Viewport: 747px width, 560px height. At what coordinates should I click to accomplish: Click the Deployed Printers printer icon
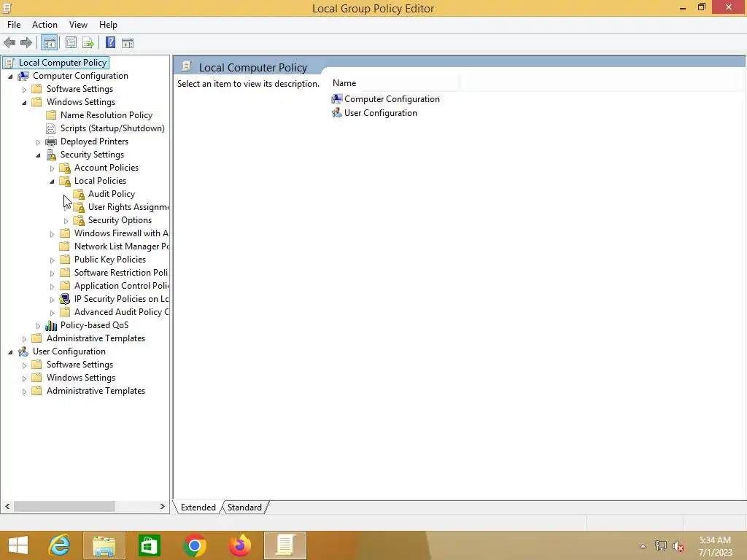[x=51, y=141]
